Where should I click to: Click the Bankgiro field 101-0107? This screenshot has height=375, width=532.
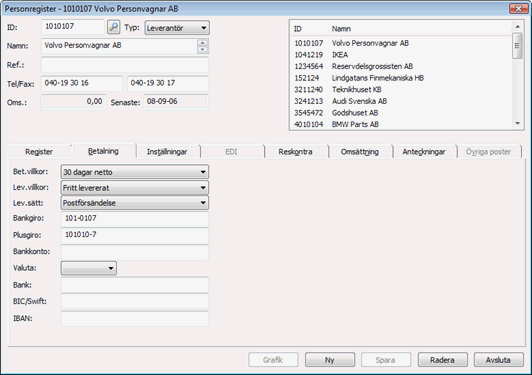[x=135, y=219]
